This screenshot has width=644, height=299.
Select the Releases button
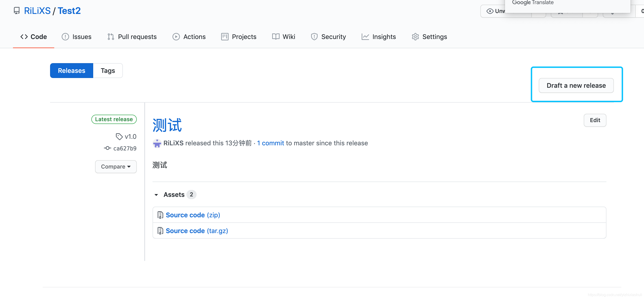(71, 71)
